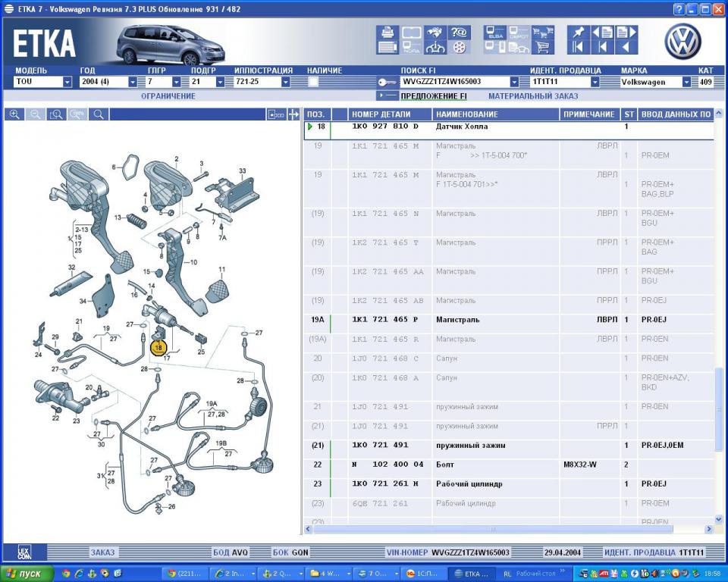Expand the ГЛГР main group dropdown
The height and width of the screenshot is (582, 728).
coord(177,82)
